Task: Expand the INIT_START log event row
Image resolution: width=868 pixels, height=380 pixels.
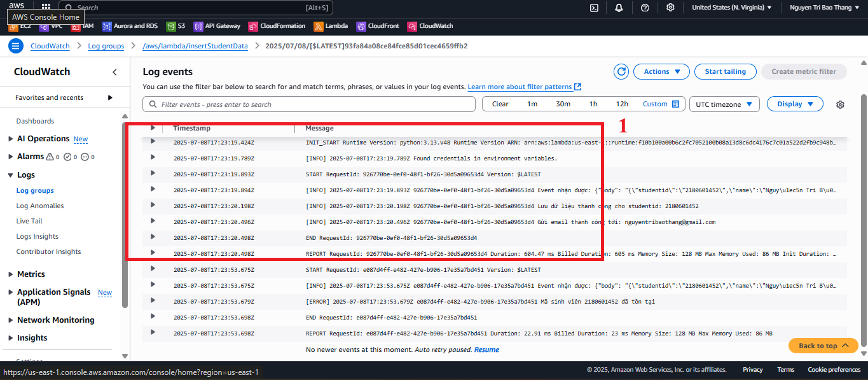Action: coord(153,141)
